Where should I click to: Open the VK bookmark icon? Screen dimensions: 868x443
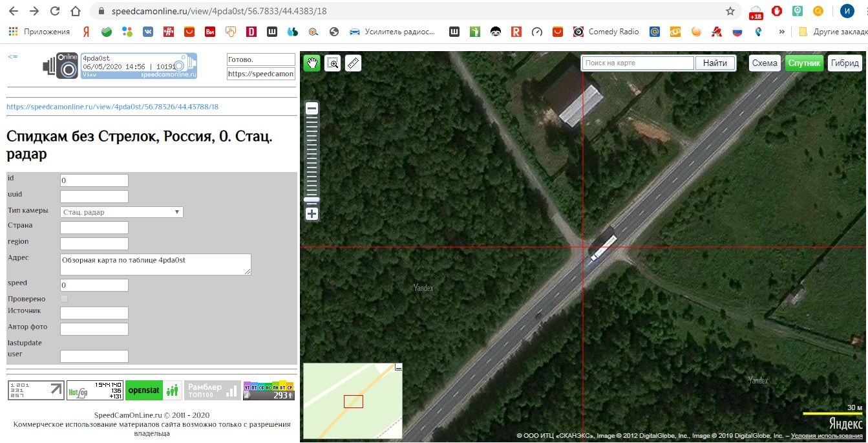point(147,31)
